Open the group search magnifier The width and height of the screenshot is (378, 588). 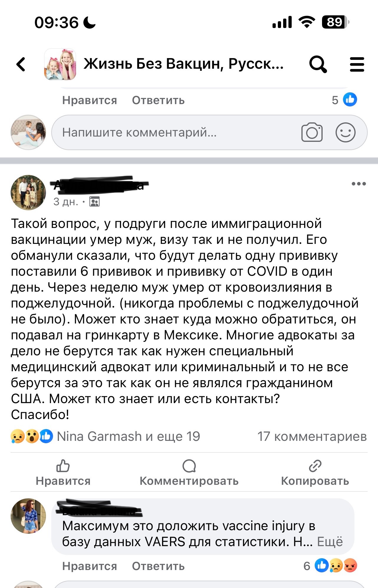(x=318, y=64)
